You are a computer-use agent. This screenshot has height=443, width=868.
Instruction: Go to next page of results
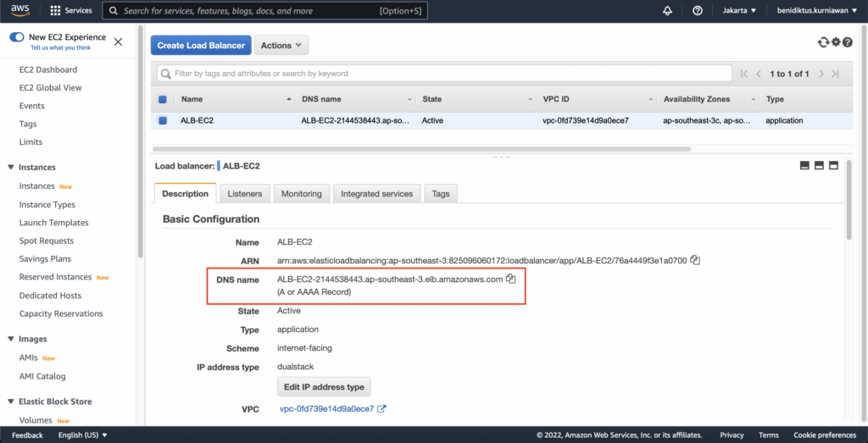click(821, 74)
